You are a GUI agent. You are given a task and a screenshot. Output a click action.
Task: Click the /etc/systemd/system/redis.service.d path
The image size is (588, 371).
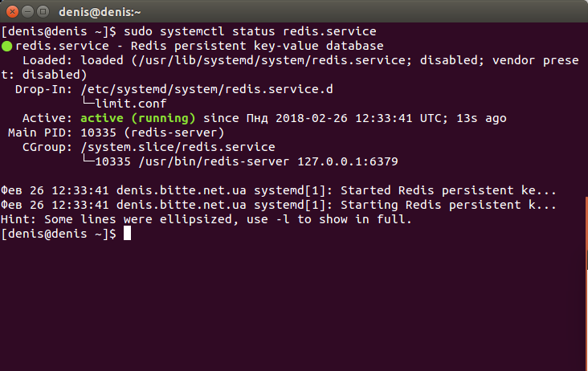pos(206,90)
